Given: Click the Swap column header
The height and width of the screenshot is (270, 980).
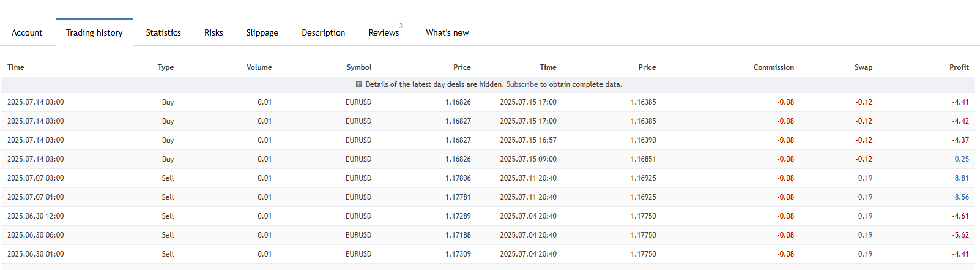Looking at the screenshot, I should pos(863,67).
